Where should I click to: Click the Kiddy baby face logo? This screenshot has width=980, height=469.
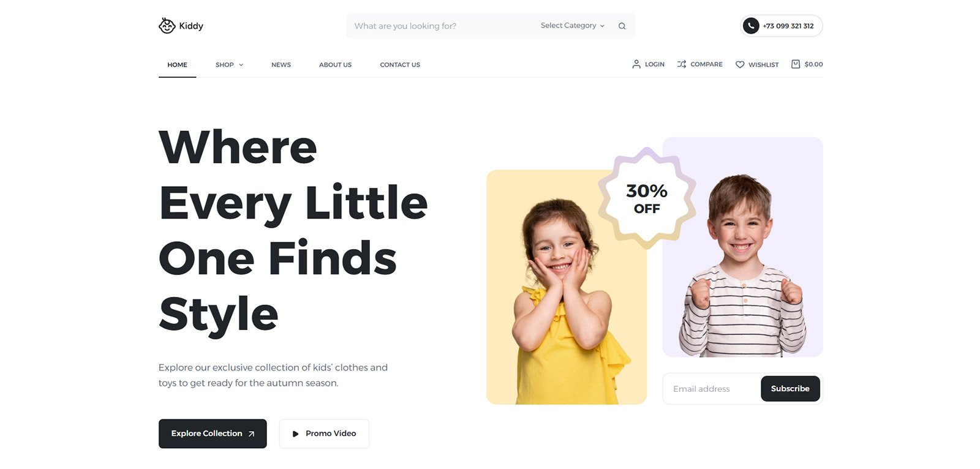167,26
